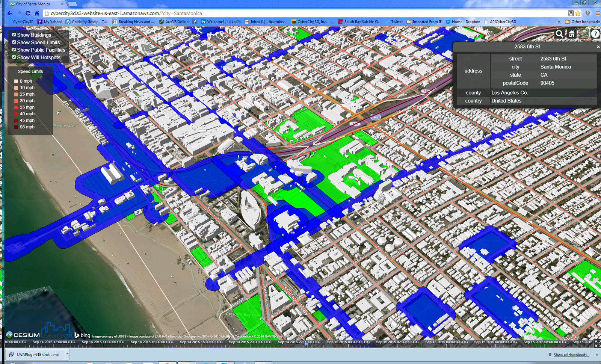Open the Other bookmarks folder
Screen dimensions: 601x364
point(583,22)
